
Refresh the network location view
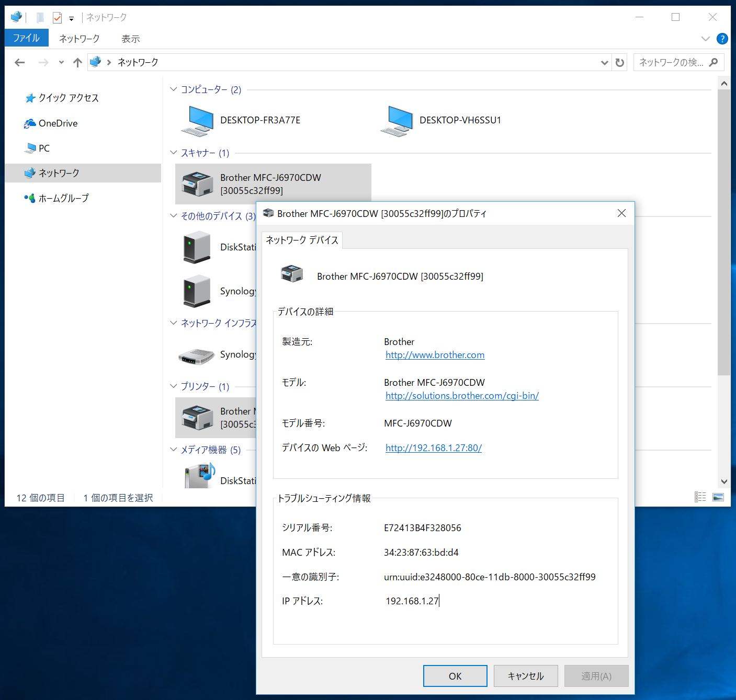[x=620, y=63]
